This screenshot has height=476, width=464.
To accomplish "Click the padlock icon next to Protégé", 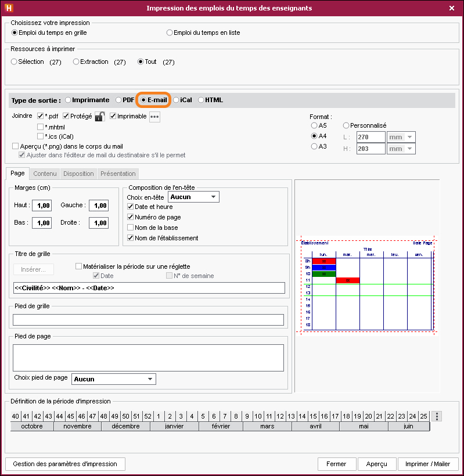I will coord(100,116).
